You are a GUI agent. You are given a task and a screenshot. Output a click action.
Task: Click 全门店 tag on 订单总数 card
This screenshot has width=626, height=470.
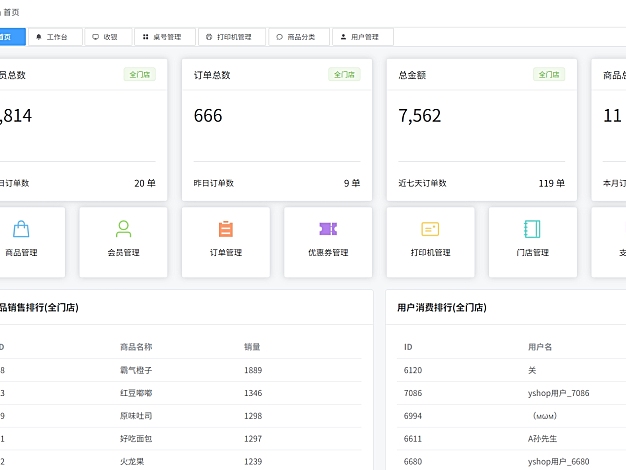tap(344, 75)
